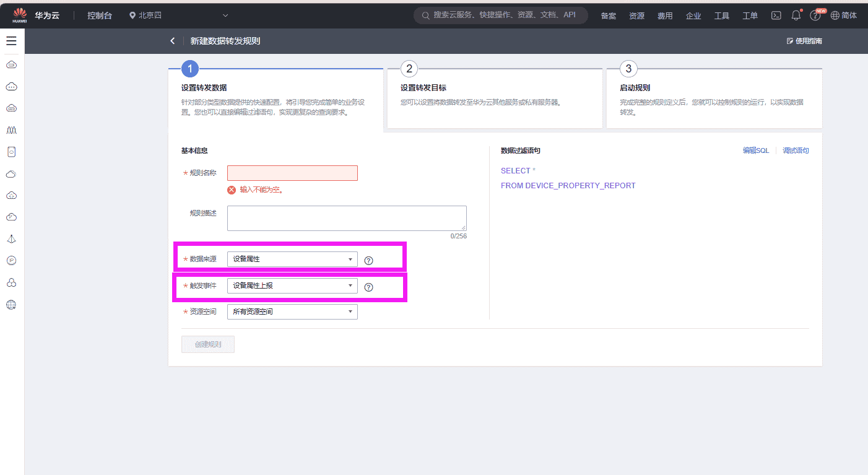The width and height of the screenshot is (868, 475).
Task: Expand the 资源空间 dropdown showing 所有资源空间
Action: [x=292, y=312]
